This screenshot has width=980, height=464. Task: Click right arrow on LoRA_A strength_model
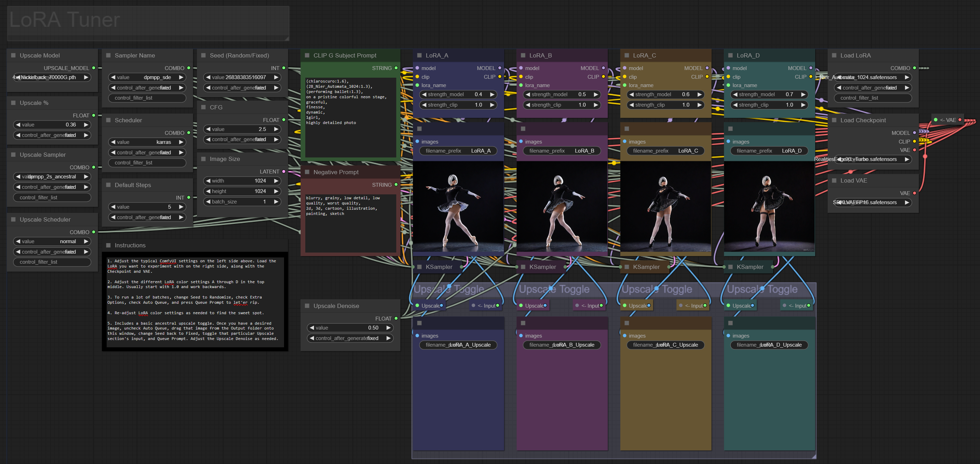(492, 94)
